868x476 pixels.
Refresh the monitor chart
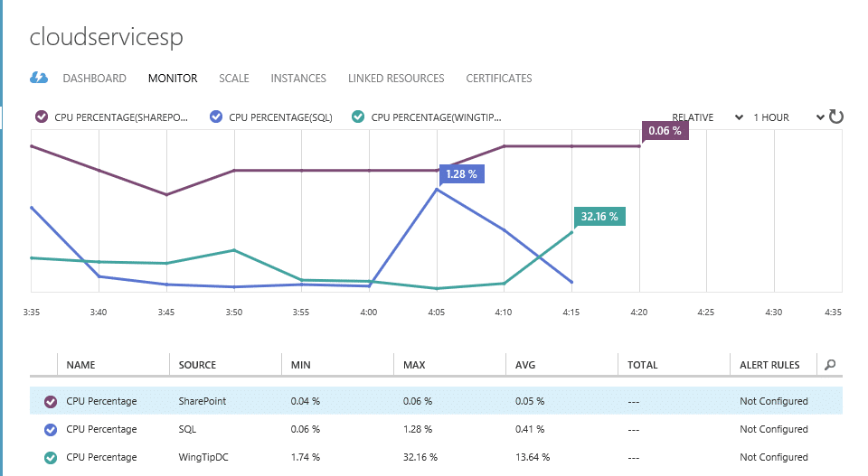coord(836,117)
